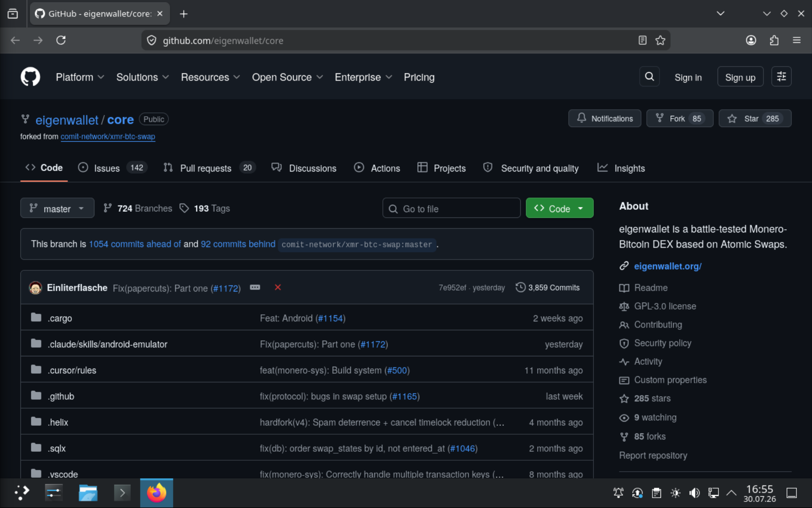The width and height of the screenshot is (812, 508).
Task: Open a new browser tab
Action: pos(184,14)
